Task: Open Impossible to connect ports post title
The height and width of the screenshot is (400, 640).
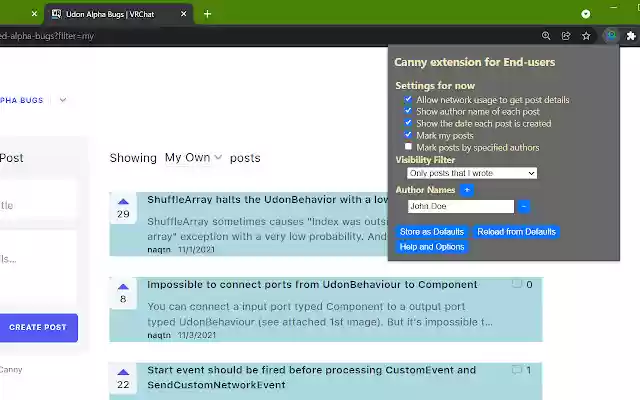Action: tap(312, 284)
